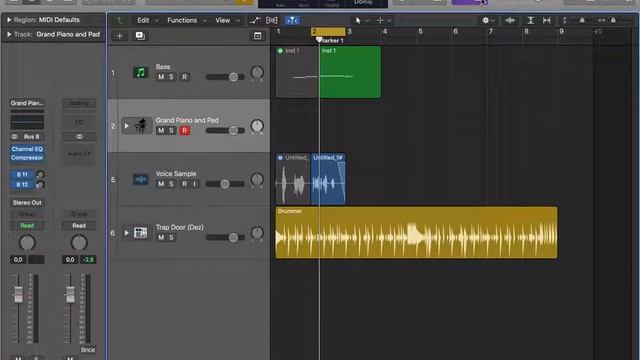Click Marker 1 in the ruler
The height and width of the screenshot is (360, 640).
(331, 40)
